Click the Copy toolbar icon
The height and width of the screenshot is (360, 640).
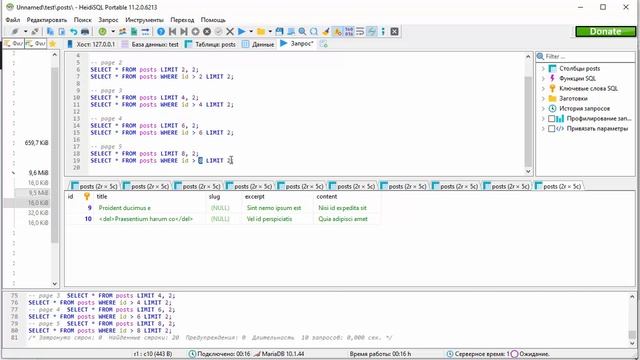coord(50,31)
